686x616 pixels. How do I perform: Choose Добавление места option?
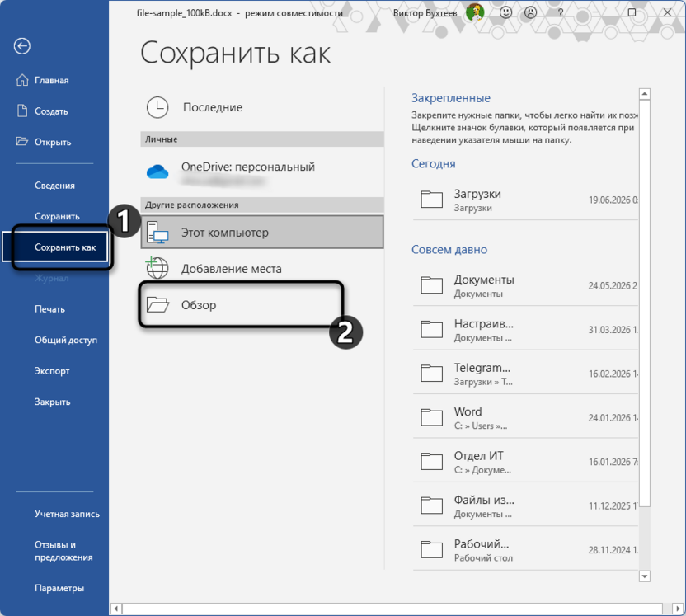(x=262, y=268)
